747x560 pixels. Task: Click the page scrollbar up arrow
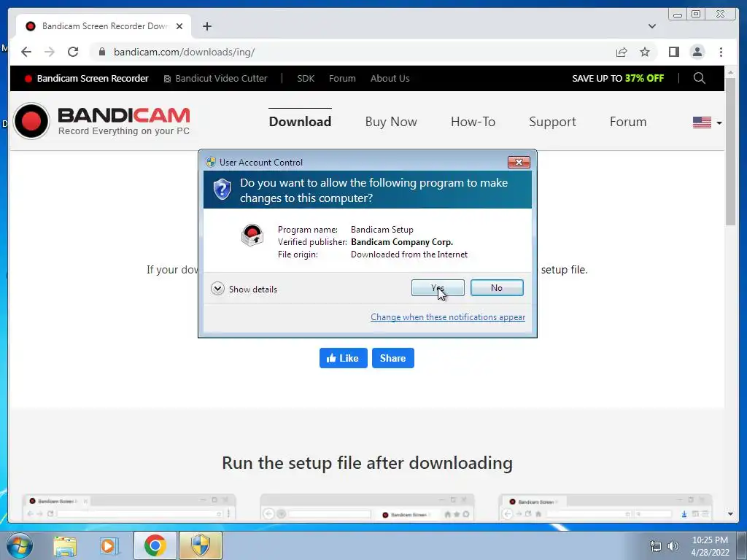click(731, 72)
